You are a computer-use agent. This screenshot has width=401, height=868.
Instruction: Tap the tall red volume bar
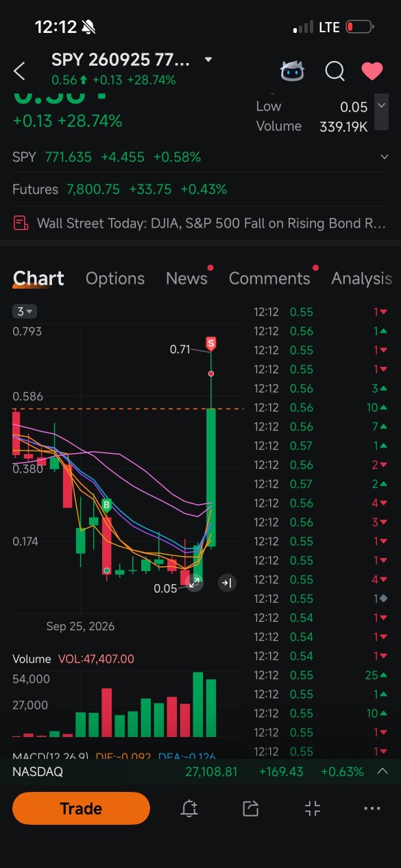coord(107,713)
